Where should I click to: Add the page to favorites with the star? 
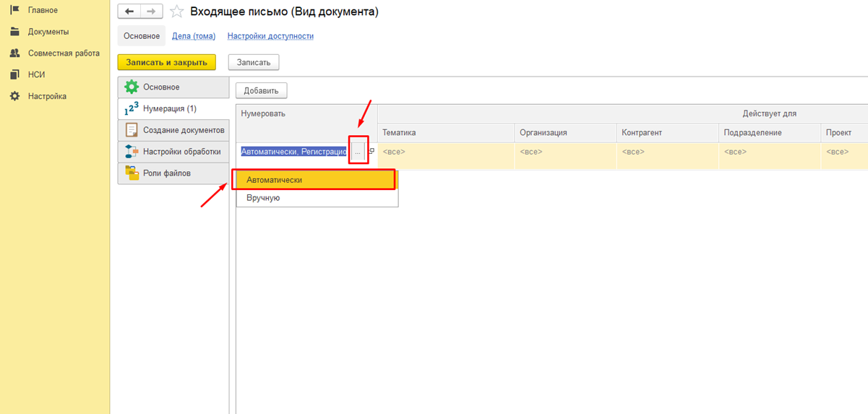click(x=176, y=12)
